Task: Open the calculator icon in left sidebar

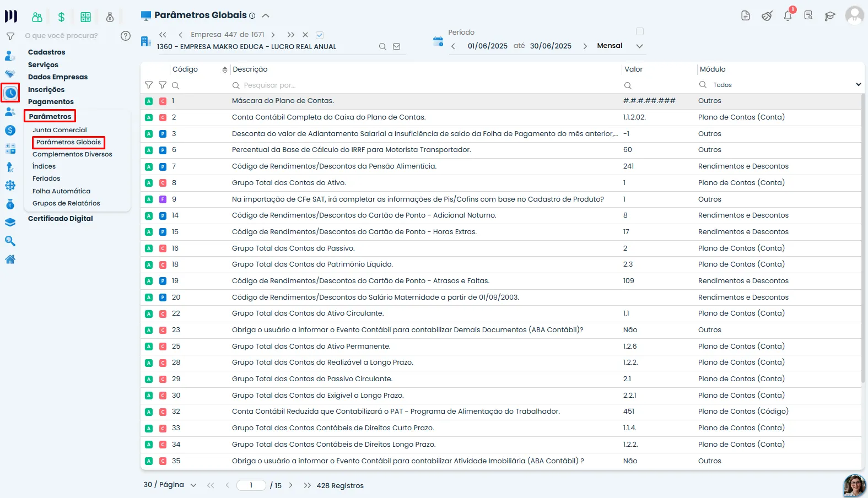Action: (x=10, y=149)
